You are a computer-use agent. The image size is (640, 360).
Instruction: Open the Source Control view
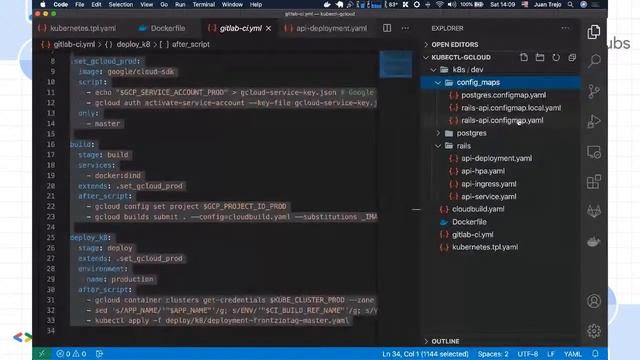(x=594, y=91)
